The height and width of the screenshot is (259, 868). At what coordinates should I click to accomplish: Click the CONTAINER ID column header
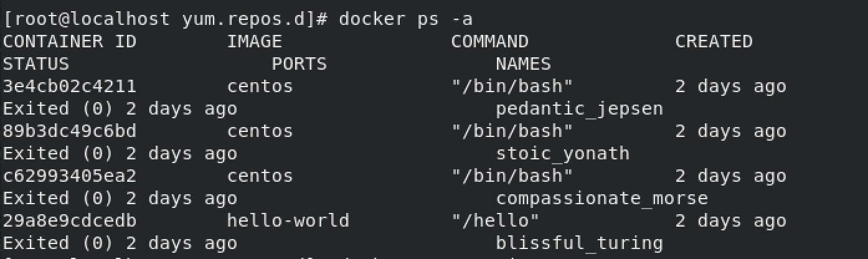[70, 42]
